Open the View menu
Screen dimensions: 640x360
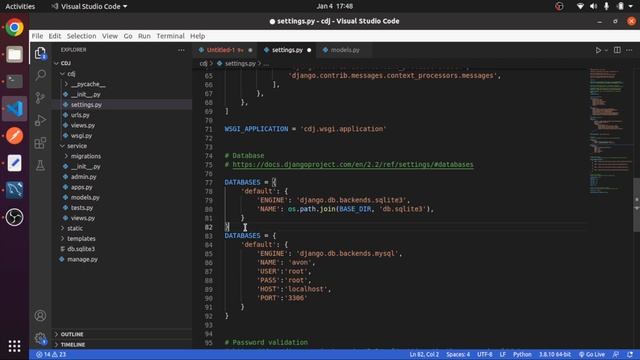click(x=110, y=36)
